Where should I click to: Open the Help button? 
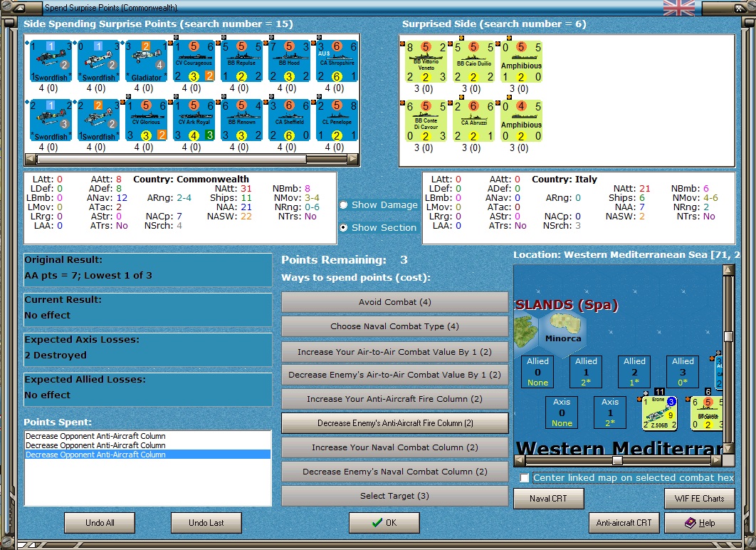pos(700,522)
